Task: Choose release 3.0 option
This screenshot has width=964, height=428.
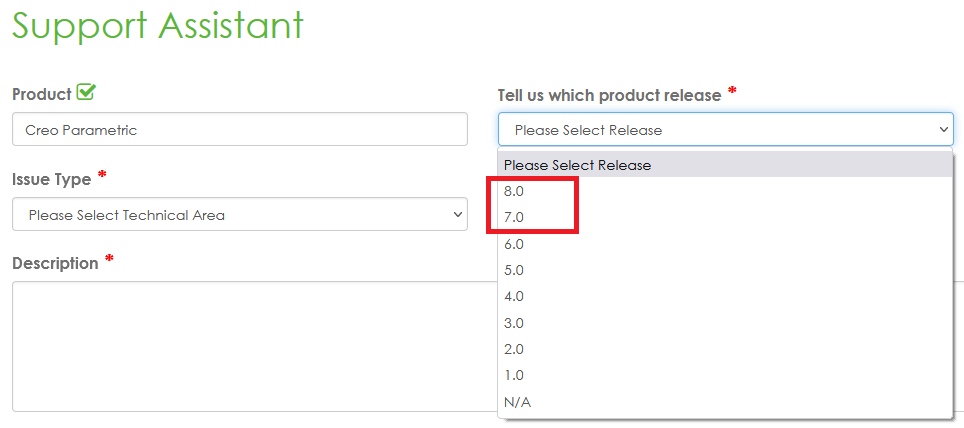Action: pos(515,323)
